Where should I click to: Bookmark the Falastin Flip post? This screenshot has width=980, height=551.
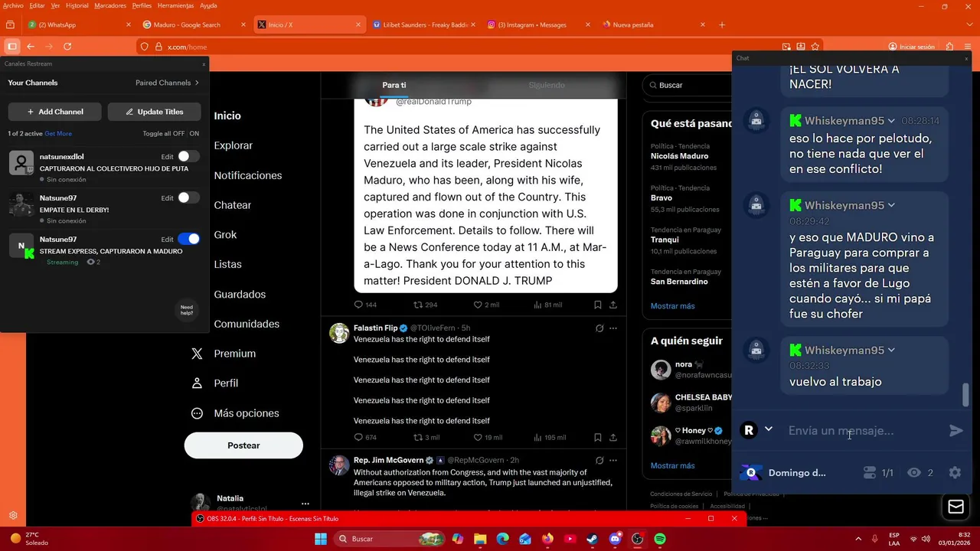click(598, 438)
